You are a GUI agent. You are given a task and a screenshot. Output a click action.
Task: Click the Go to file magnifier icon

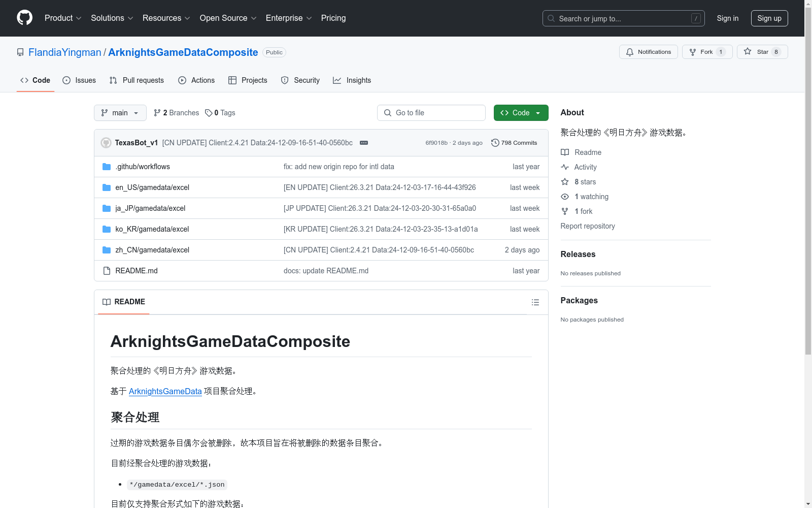coord(388,113)
